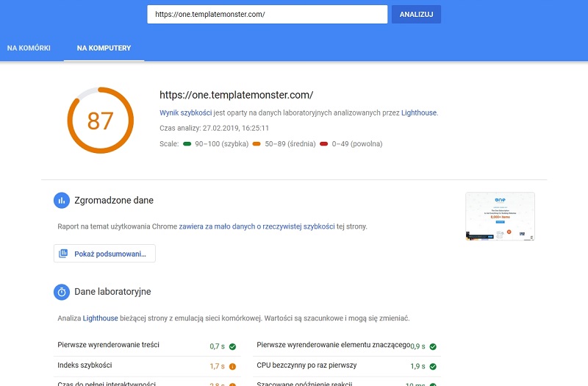Click the Zgromadzone dane heading
Viewport: 588px width, 386px height.
[x=114, y=200]
